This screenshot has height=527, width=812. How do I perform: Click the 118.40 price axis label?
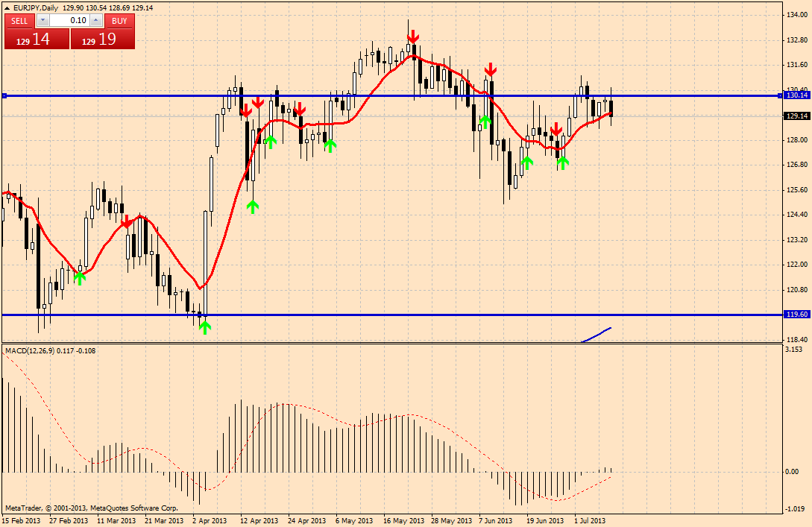point(797,340)
